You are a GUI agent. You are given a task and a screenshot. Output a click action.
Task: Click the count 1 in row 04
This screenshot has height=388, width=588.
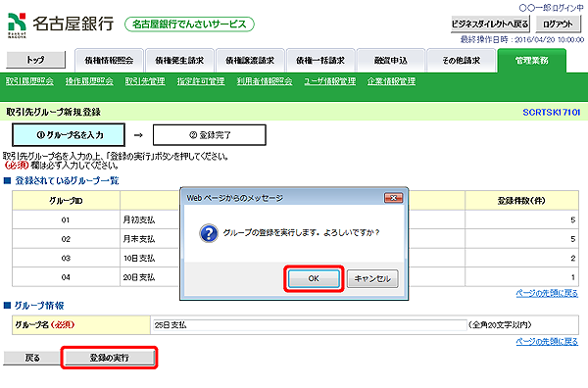(572, 277)
